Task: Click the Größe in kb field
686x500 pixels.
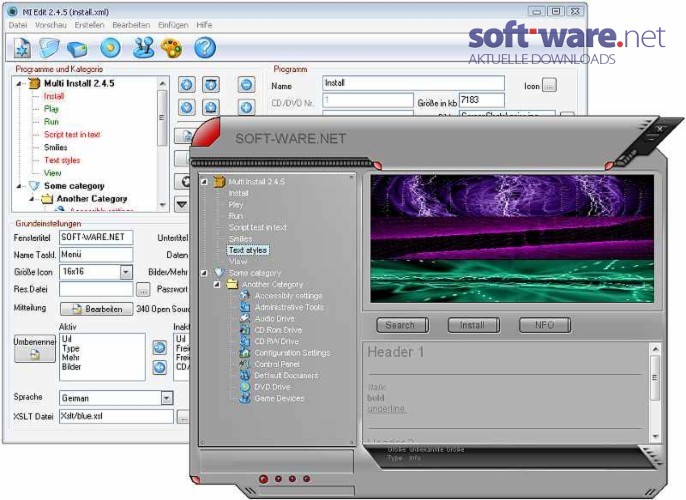Action: click(481, 100)
